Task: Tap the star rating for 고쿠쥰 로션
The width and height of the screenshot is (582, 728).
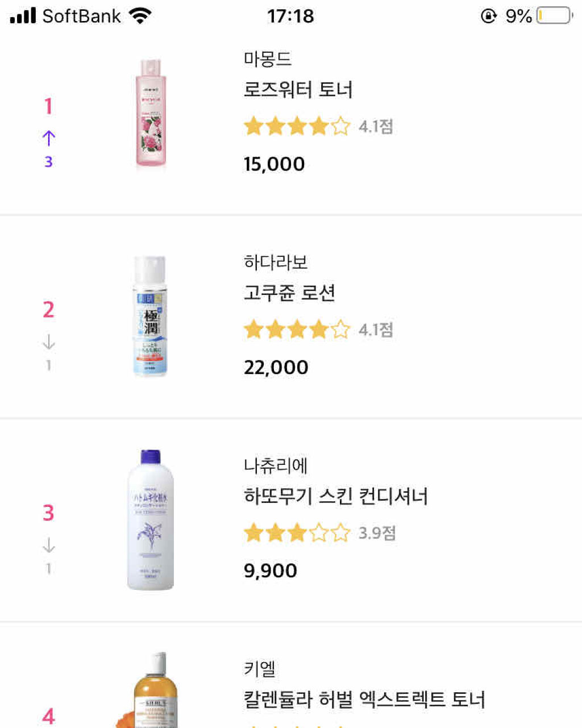Action: [297, 330]
